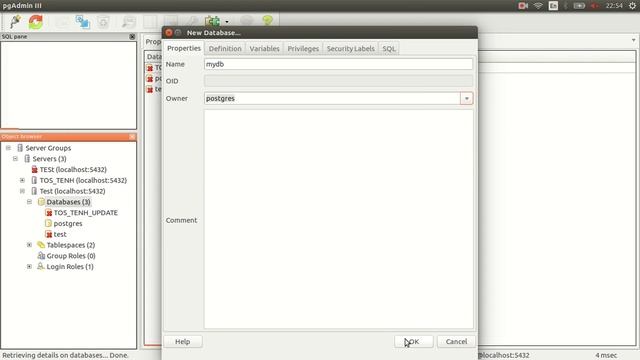Open the plugins dropdown arrow in toolbar
The image size is (640, 360).
[x=227, y=22]
